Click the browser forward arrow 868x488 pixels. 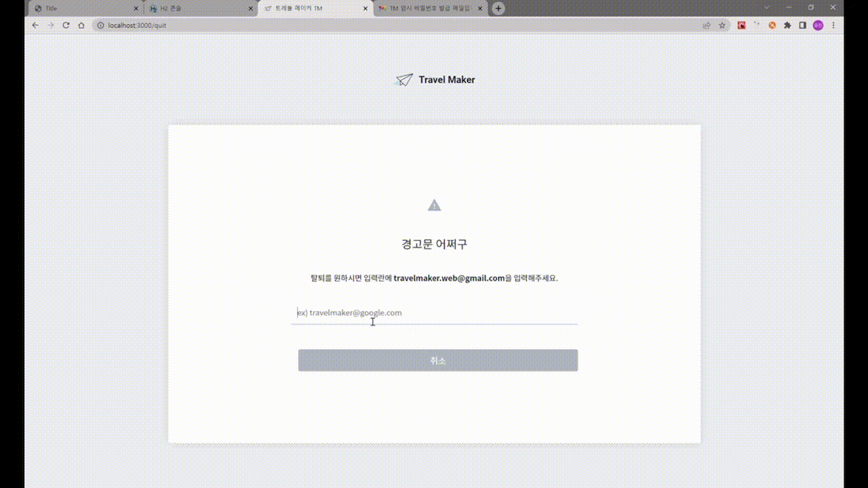point(50,25)
